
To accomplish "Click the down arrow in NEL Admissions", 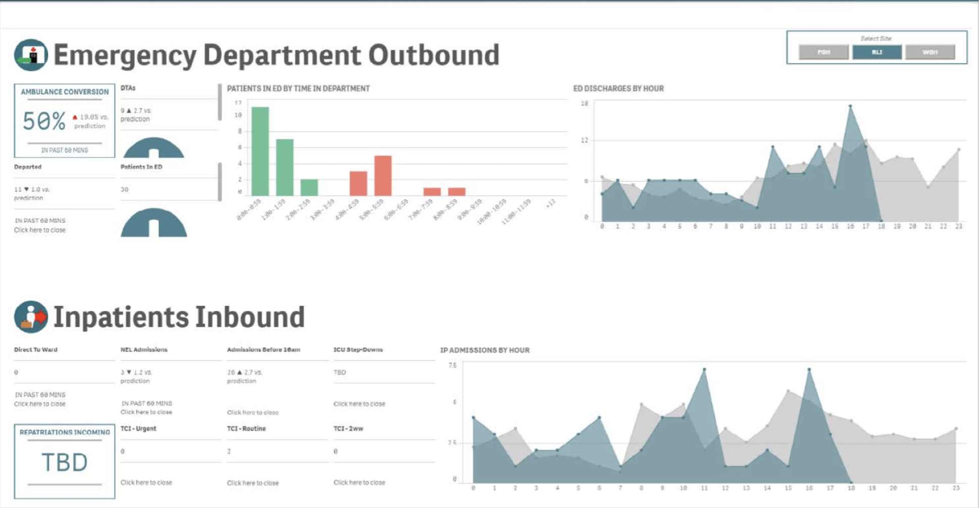I will click(x=129, y=372).
